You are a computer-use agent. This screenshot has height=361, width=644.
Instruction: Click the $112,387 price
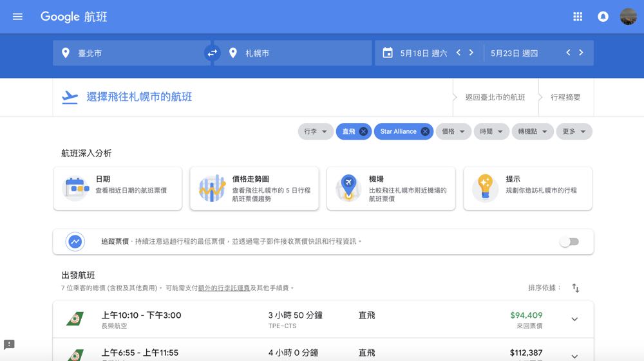click(x=526, y=353)
